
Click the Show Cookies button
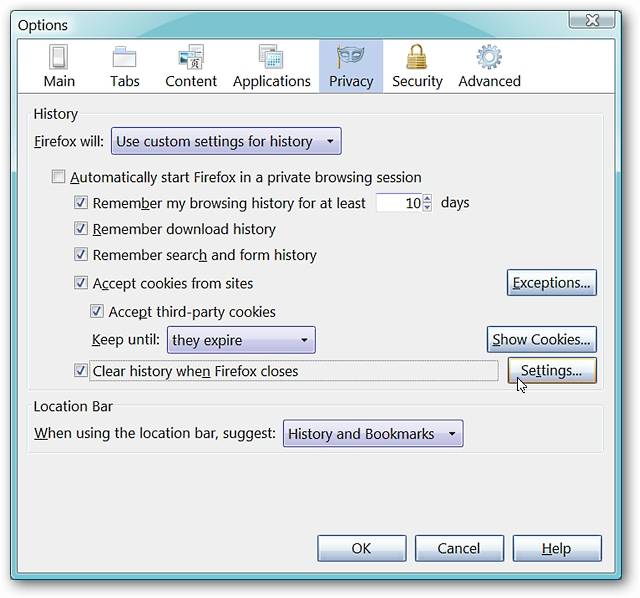click(542, 339)
